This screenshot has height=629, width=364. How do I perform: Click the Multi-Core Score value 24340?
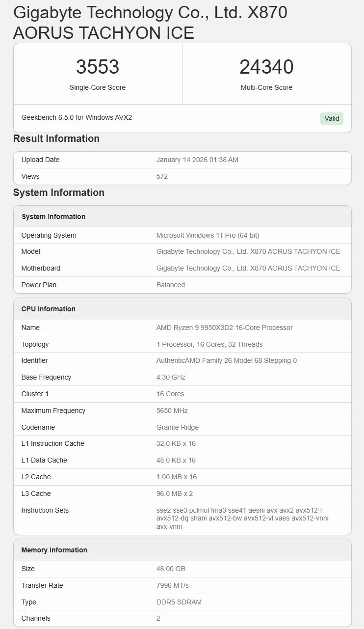pyautogui.click(x=266, y=67)
